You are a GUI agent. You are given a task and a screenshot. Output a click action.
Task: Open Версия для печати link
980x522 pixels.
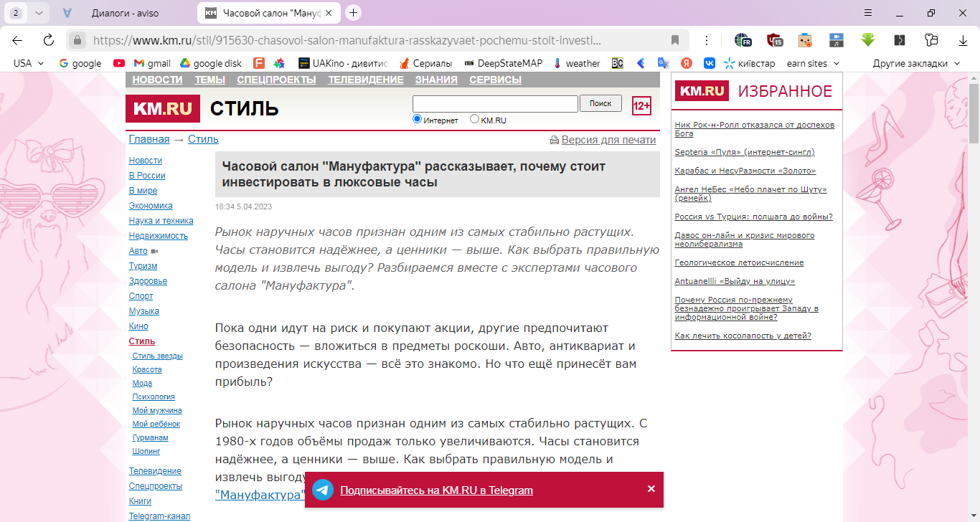608,140
